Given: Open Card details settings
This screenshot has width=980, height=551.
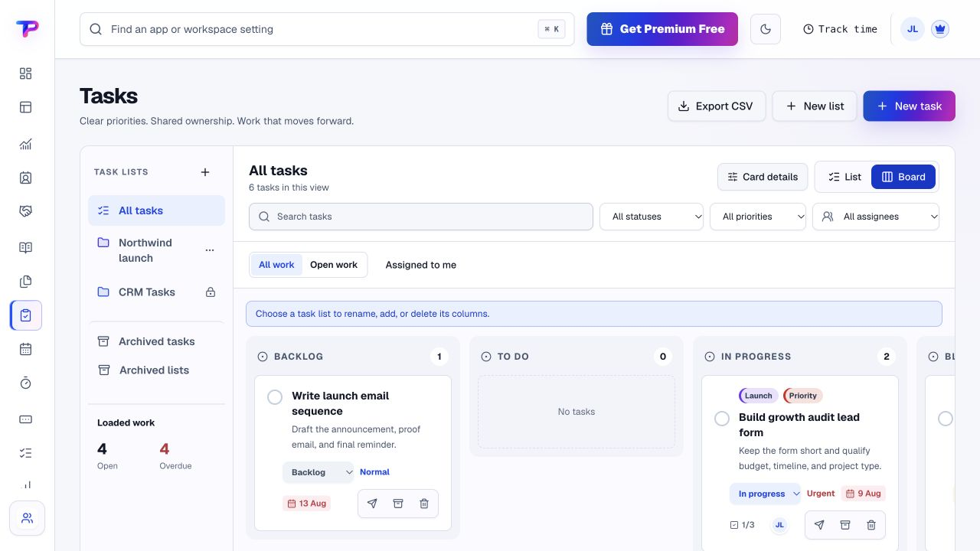Looking at the screenshot, I should click(763, 177).
